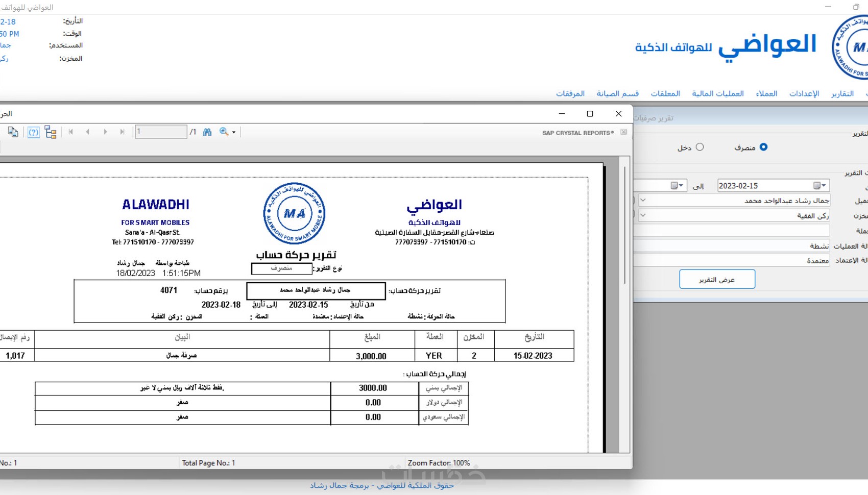This screenshot has width=868, height=495.
Task: Open the المرفقات menu
Action: 570,93
